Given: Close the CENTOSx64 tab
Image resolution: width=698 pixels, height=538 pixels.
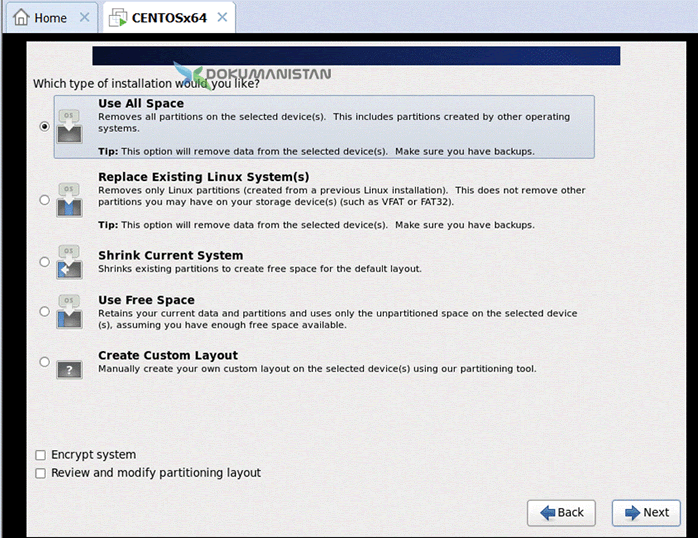Looking at the screenshot, I should click(222, 17).
